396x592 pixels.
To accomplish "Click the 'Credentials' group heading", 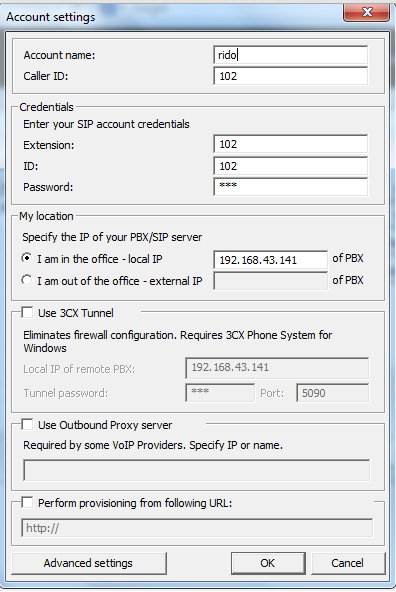I will point(46,107).
